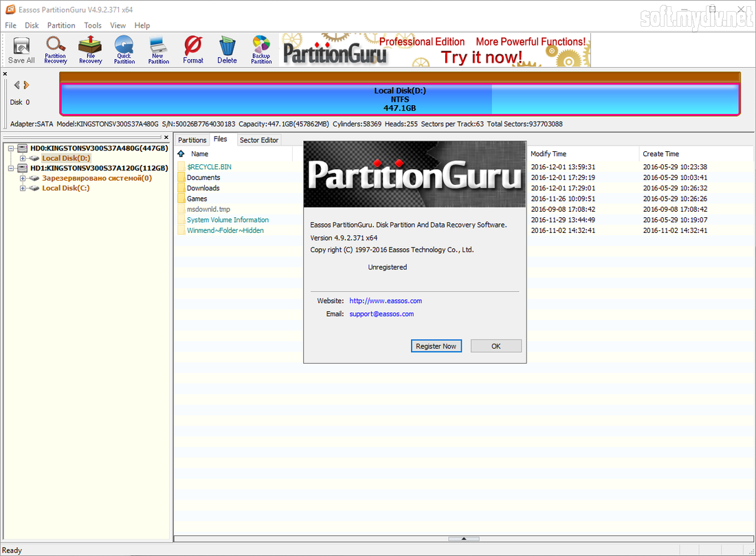
Task: Launch the File Recovery tool
Action: click(x=90, y=50)
